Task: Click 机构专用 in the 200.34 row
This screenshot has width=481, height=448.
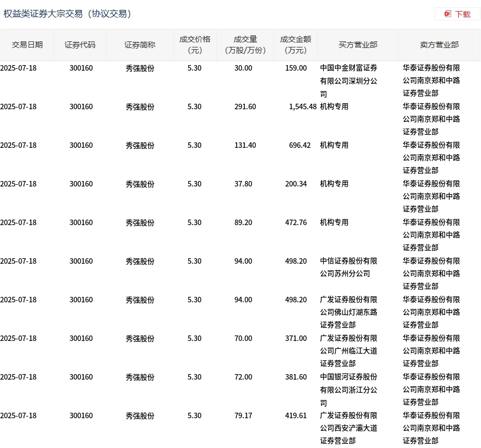Action: pos(334,184)
